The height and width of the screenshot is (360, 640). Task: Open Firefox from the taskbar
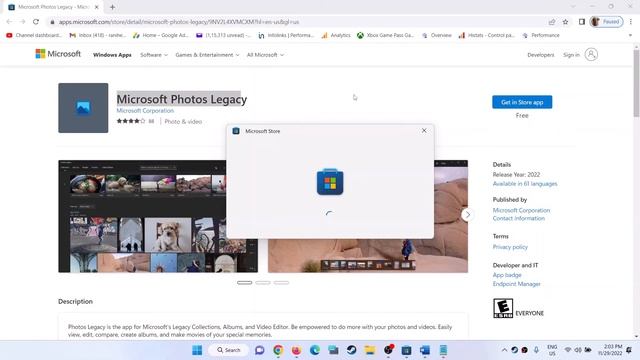coord(296,350)
